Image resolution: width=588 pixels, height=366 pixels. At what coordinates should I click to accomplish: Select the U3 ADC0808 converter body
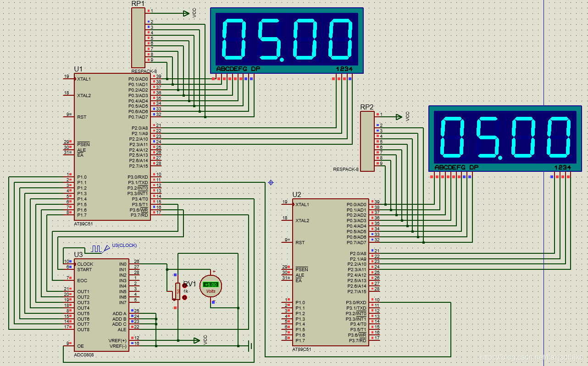click(101, 305)
